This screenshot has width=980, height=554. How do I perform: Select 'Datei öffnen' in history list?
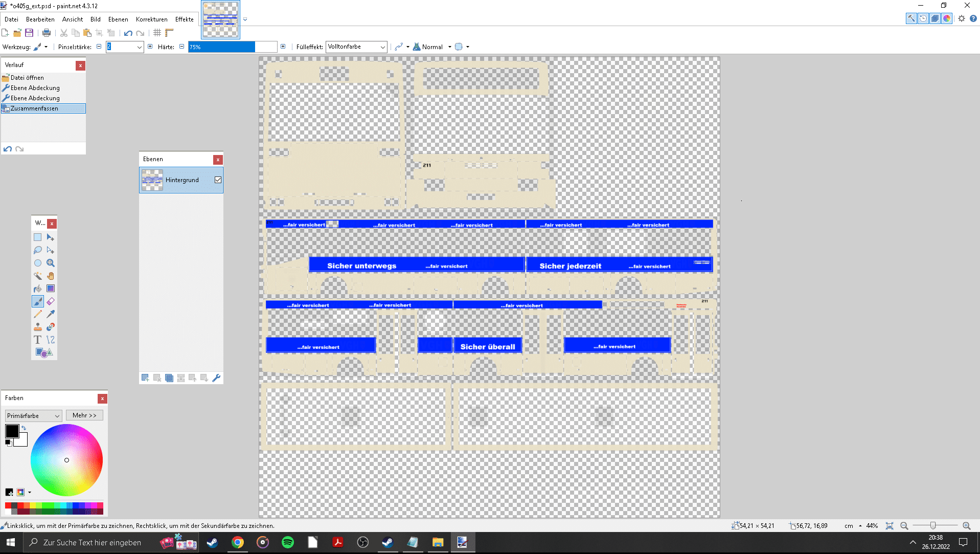28,78
